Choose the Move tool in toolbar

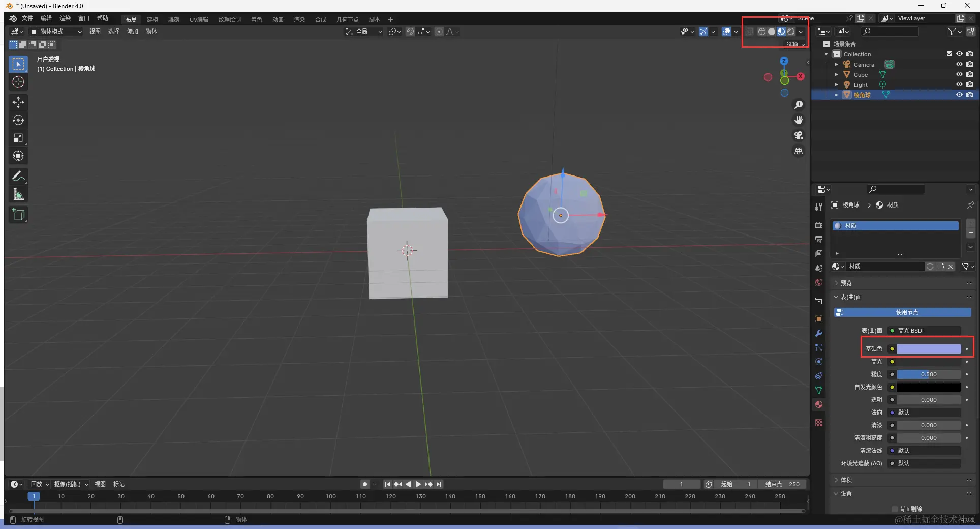click(x=18, y=102)
